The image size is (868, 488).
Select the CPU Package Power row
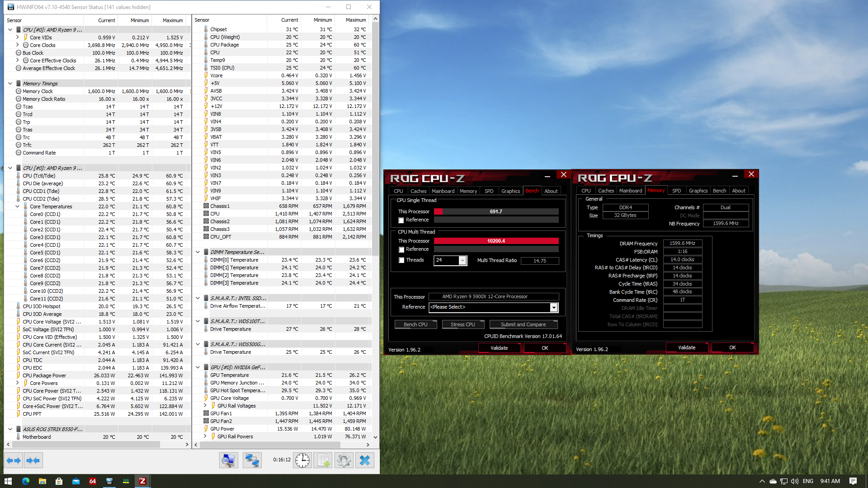click(x=97, y=375)
